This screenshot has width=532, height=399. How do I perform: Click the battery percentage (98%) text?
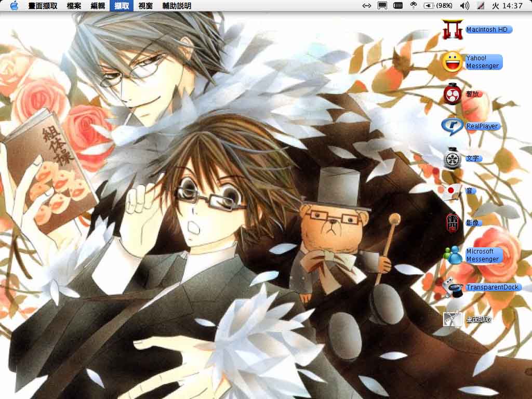pyautogui.click(x=444, y=6)
